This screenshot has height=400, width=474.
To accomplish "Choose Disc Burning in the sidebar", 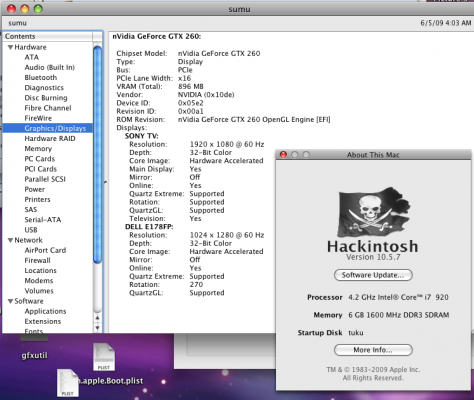I will (46, 98).
